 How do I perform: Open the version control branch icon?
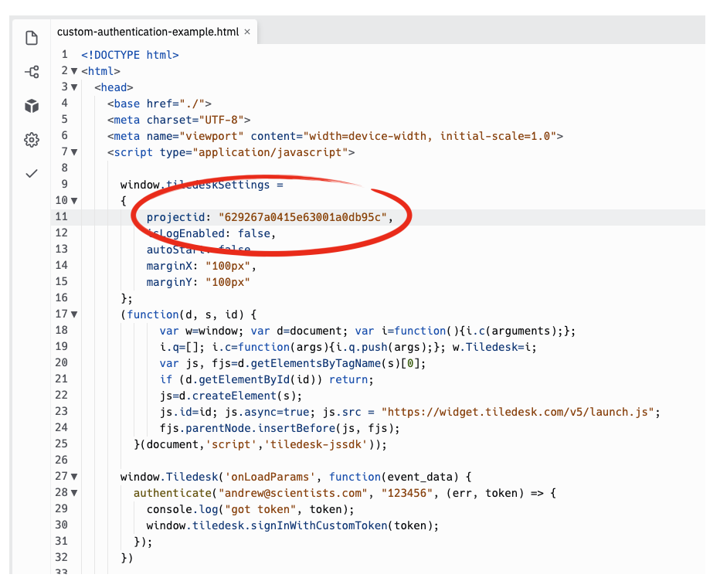(x=32, y=72)
